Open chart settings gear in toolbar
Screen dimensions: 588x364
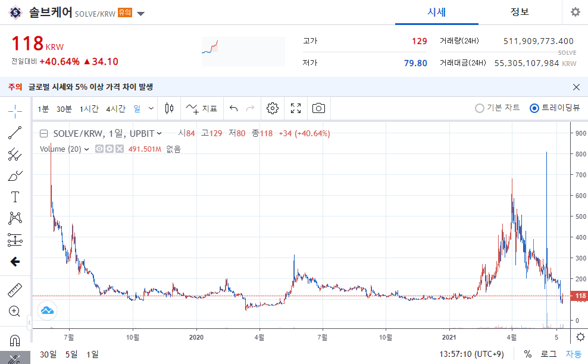point(273,108)
